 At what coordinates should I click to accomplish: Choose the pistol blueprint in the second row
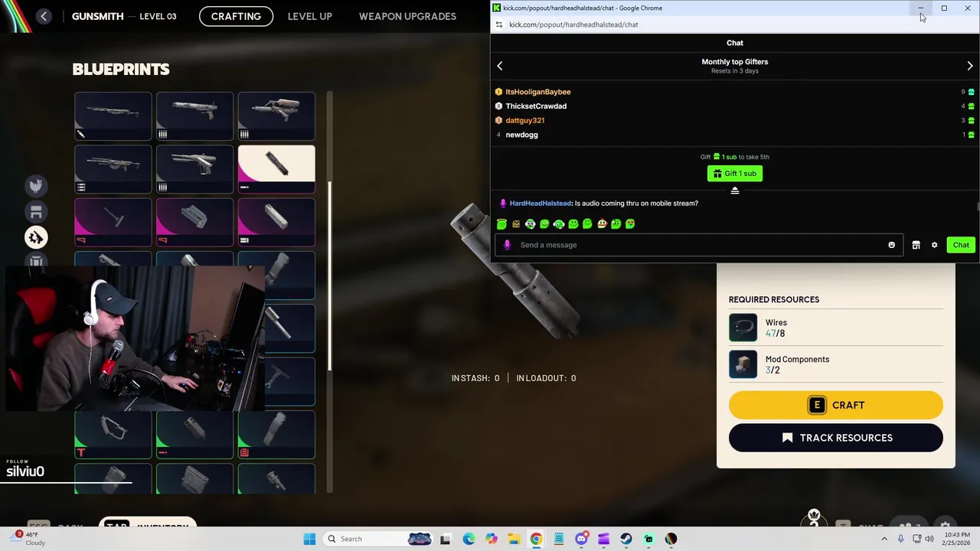194,168
